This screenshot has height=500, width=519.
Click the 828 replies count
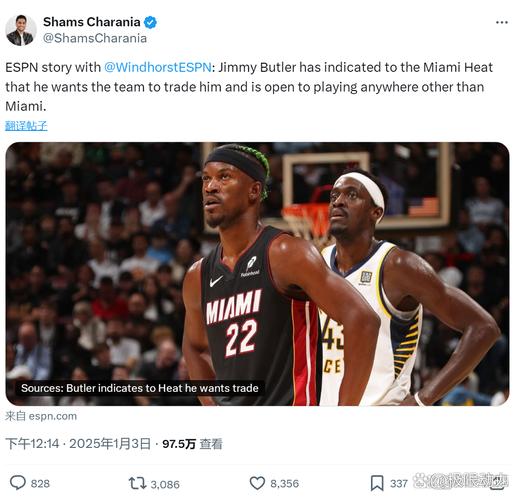pos(40,484)
